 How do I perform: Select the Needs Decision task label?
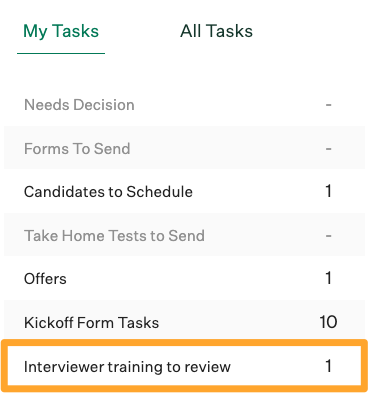(x=79, y=105)
